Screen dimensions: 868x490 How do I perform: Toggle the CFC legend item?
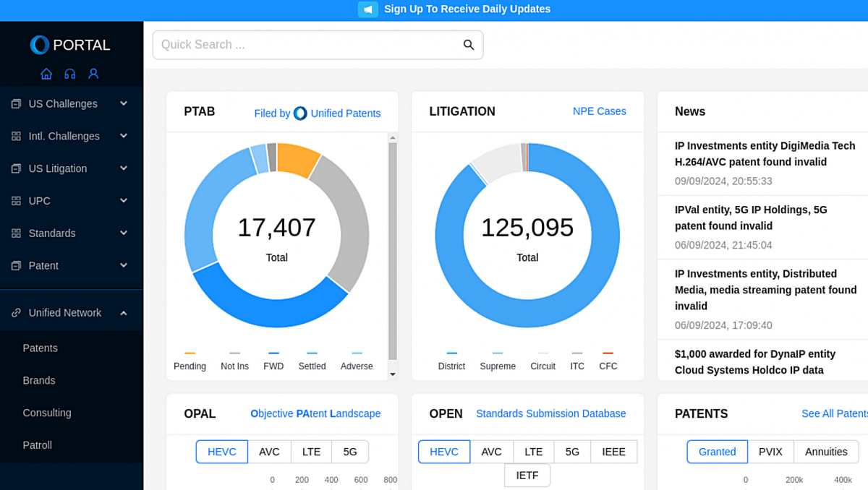tap(608, 361)
